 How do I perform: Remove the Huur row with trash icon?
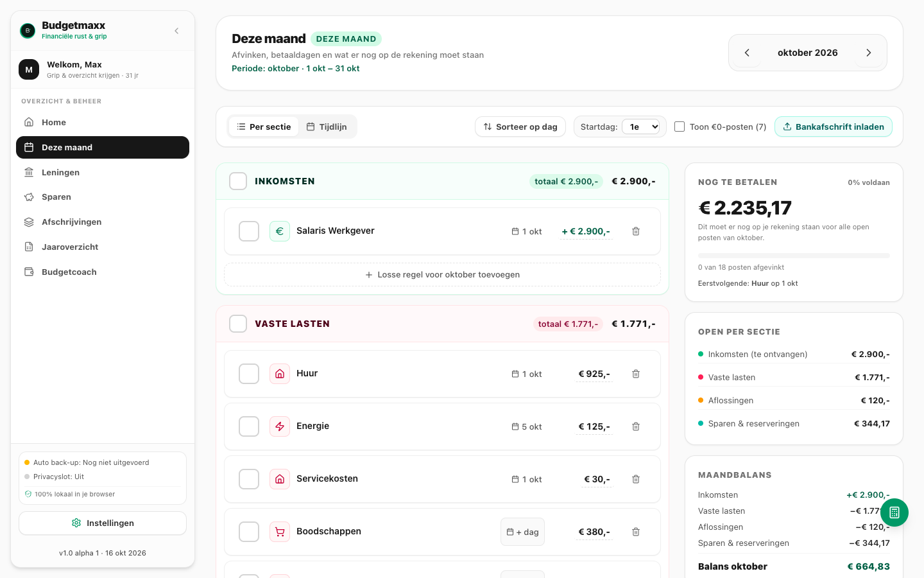coord(636,374)
